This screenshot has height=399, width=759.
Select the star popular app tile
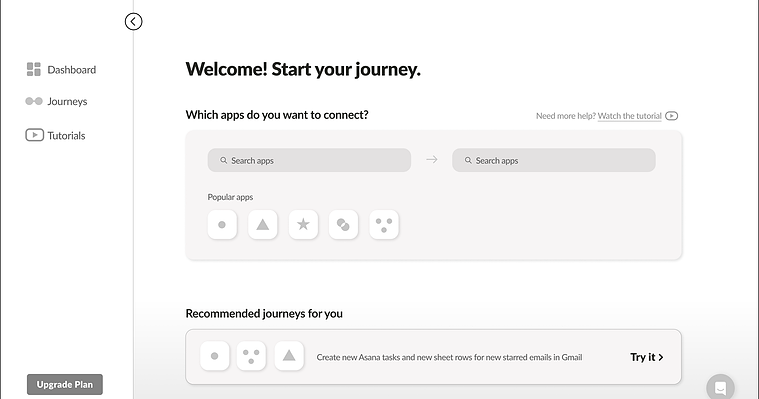coord(303,224)
